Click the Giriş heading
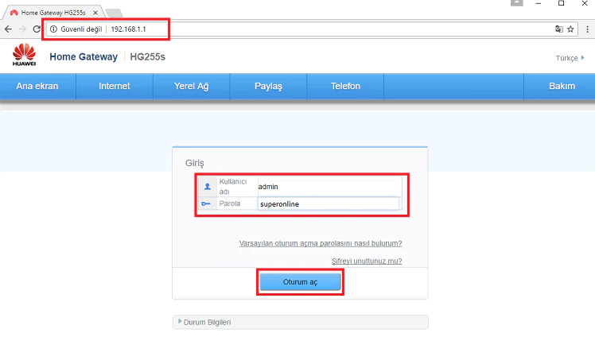The image size is (595, 364). tap(195, 163)
